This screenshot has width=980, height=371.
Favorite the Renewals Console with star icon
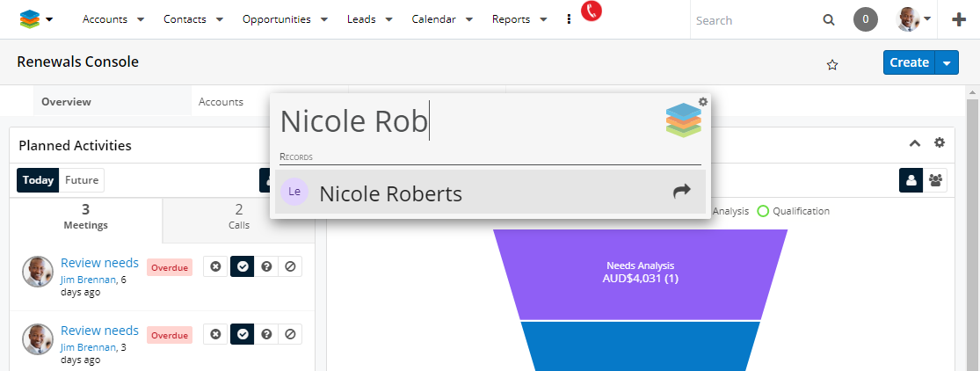tap(832, 64)
